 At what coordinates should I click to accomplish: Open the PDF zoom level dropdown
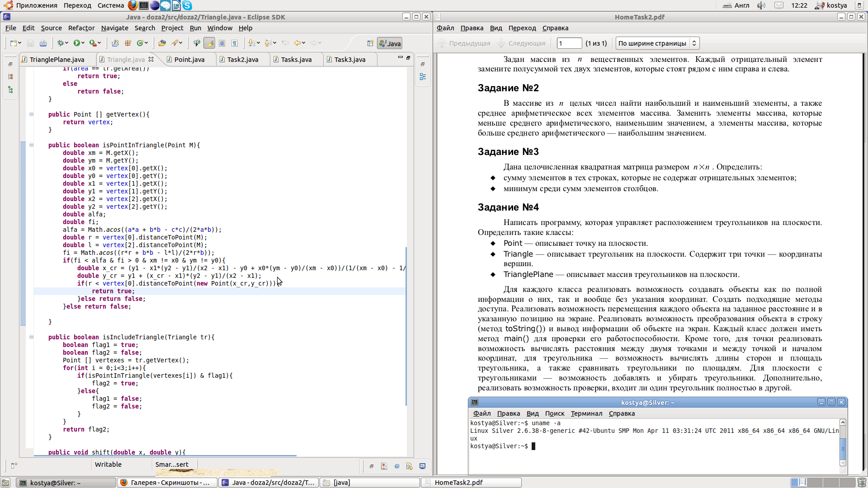(657, 43)
